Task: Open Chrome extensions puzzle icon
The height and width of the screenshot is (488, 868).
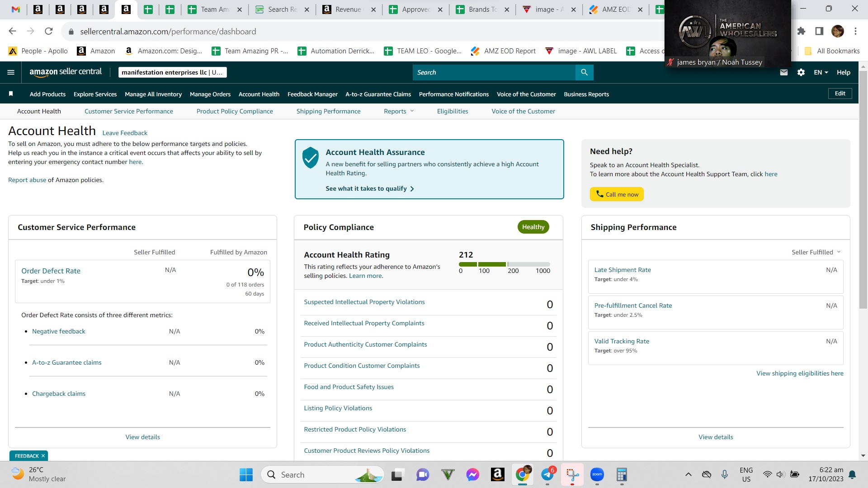Action: pos(801,31)
